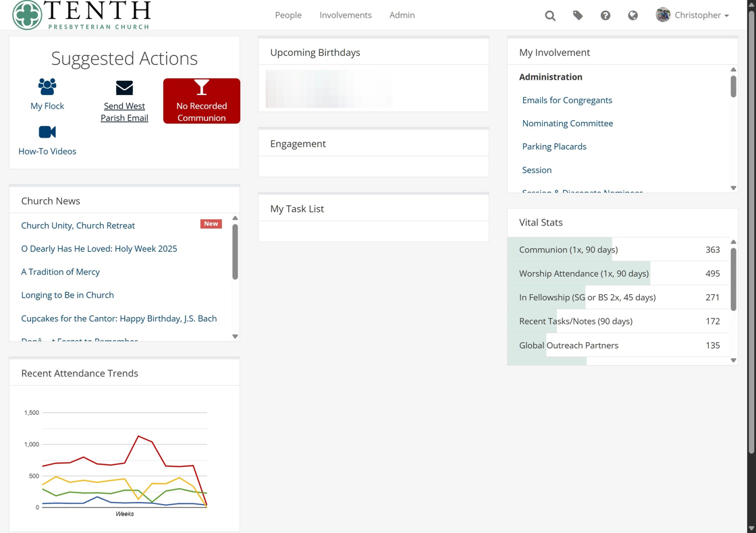This screenshot has height=533, width=756.
Task: Open Session involvement link
Action: tap(537, 170)
